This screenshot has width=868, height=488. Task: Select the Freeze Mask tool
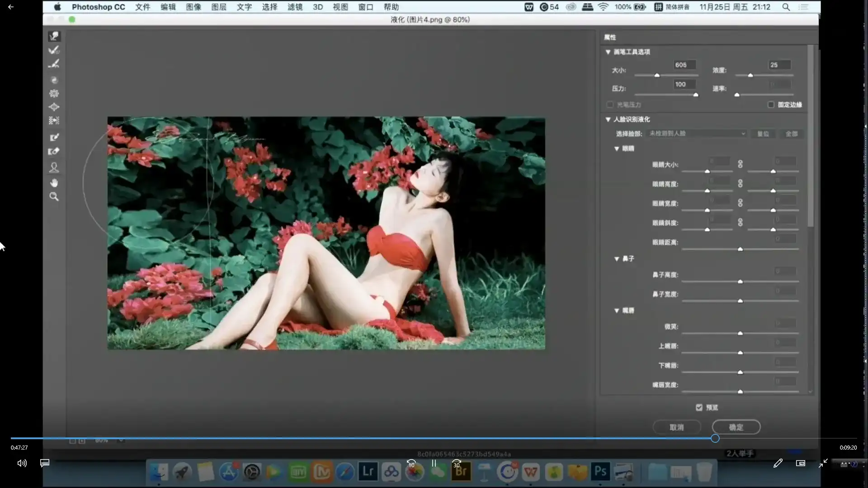pyautogui.click(x=54, y=137)
